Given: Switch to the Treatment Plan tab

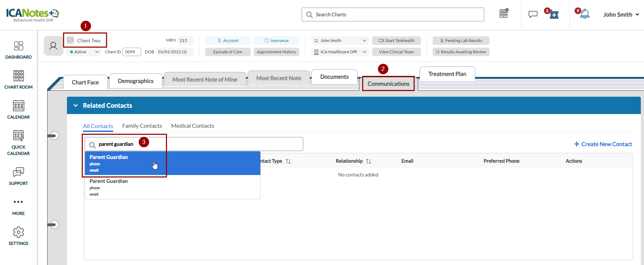Looking at the screenshot, I should 447,74.
